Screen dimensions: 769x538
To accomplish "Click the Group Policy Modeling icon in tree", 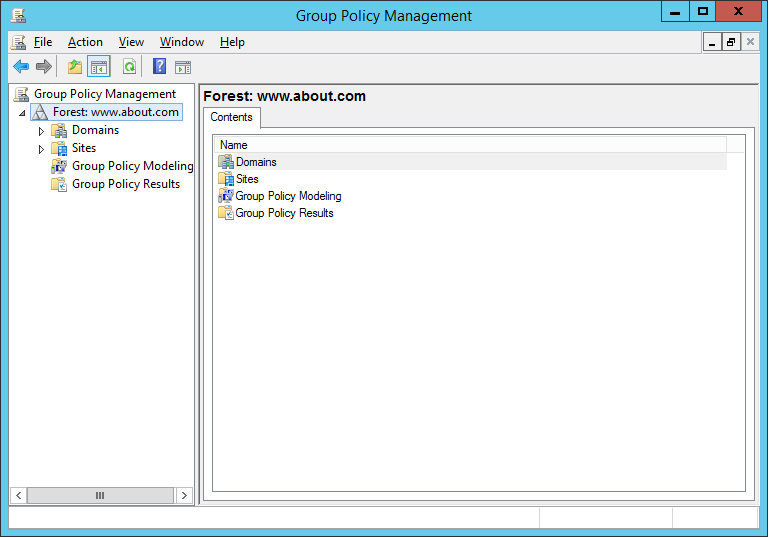I will (59, 166).
